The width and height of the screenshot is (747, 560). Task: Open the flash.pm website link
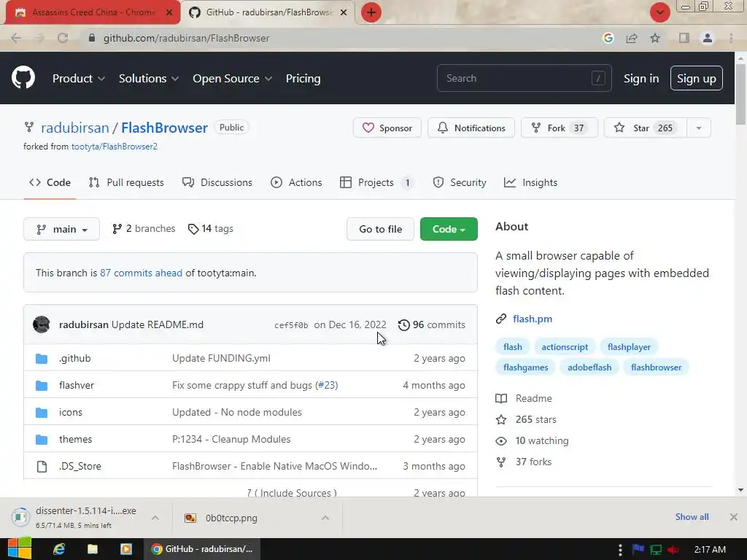[x=533, y=319]
